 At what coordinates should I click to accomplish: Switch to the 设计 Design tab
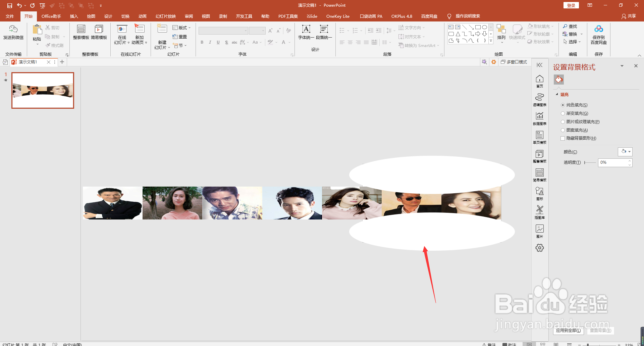click(108, 16)
